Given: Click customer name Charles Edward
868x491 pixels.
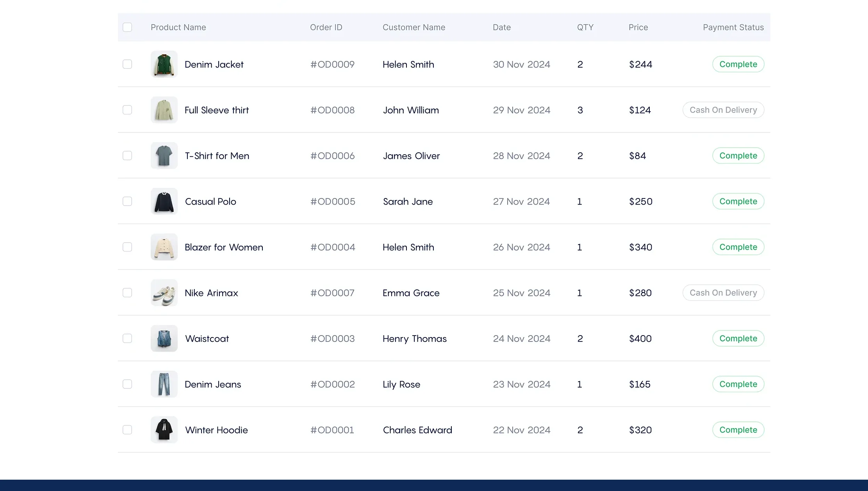Looking at the screenshot, I should (417, 430).
